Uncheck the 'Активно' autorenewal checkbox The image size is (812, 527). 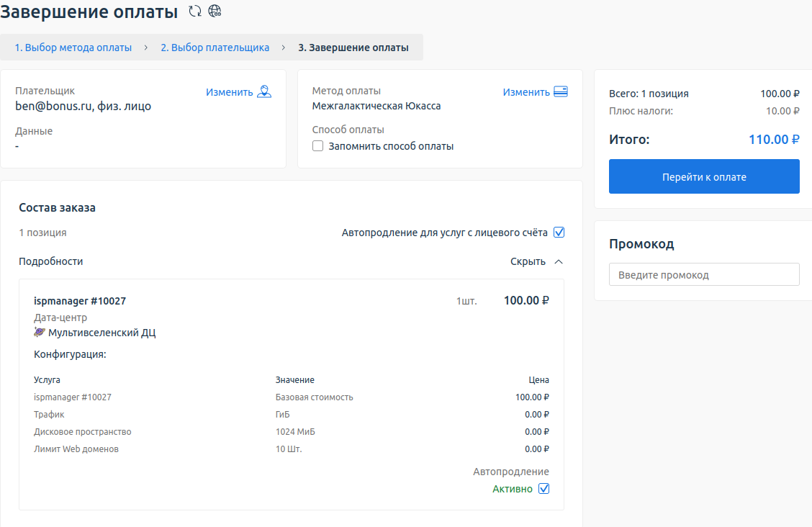(x=544, y=489)
